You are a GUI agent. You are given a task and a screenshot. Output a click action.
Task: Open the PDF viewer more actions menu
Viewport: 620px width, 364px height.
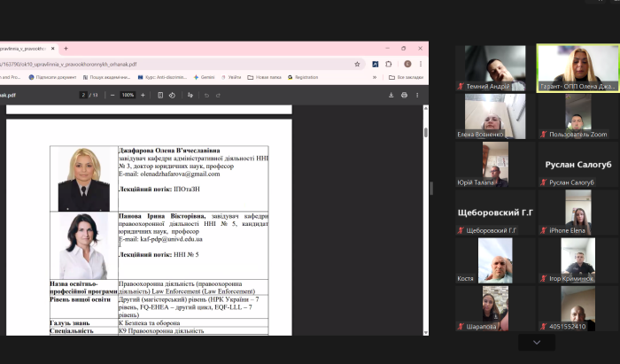tap(417, 95)
